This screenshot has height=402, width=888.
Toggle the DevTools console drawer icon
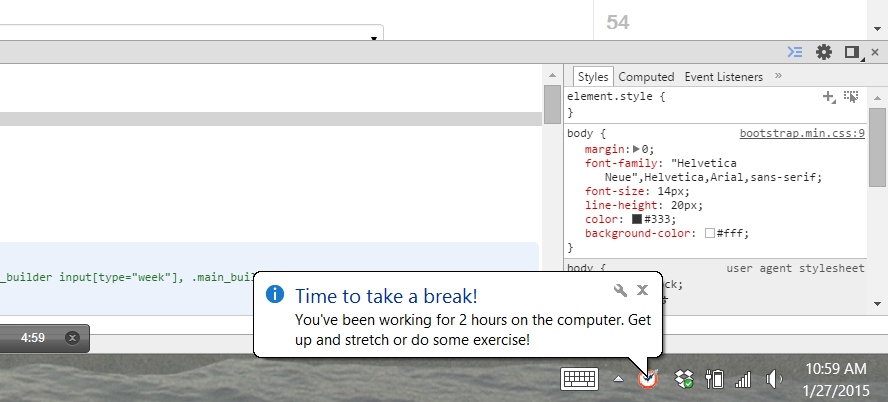(x=795, y=52)
